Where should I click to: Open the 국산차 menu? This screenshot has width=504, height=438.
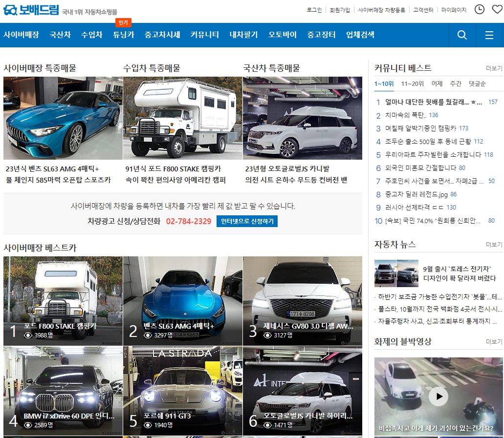click(60, 35)
